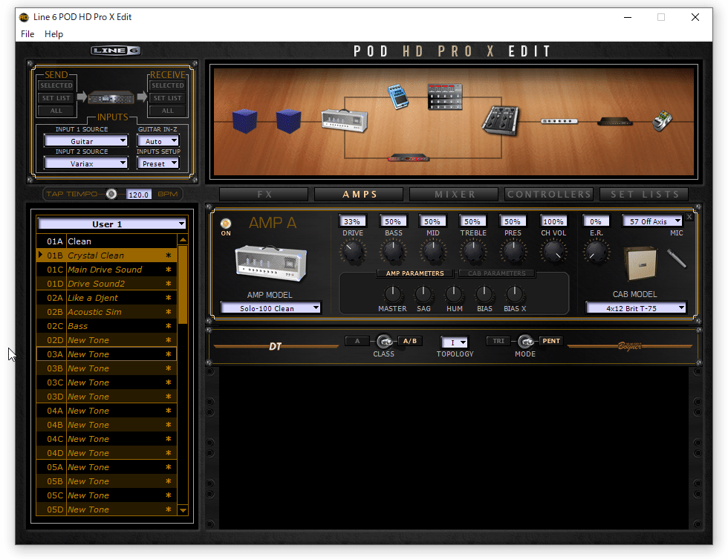Click the E.R. knob
The image size is (728, 560).
point(596,252)
